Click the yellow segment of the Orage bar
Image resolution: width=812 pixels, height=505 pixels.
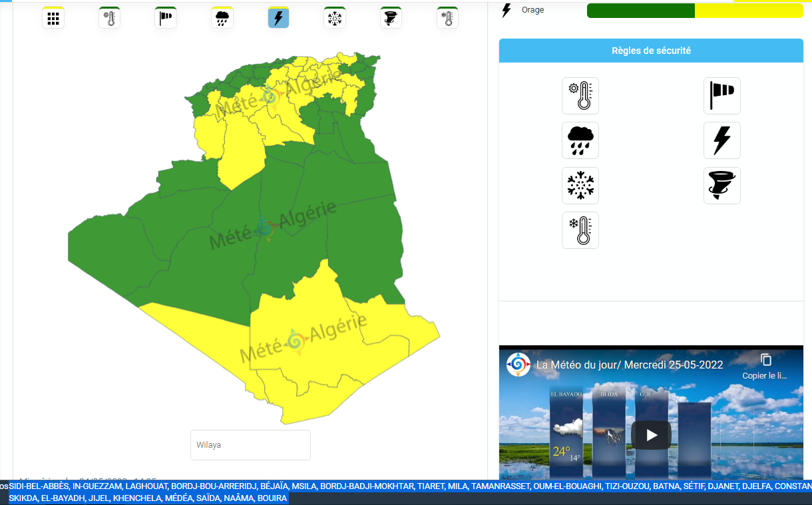click(x=749, y=11)
